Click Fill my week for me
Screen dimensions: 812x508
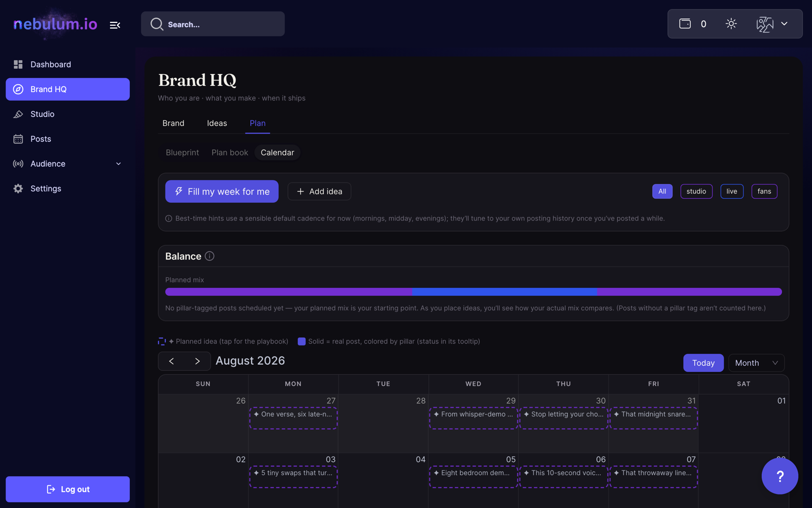[x=222, y=192]
